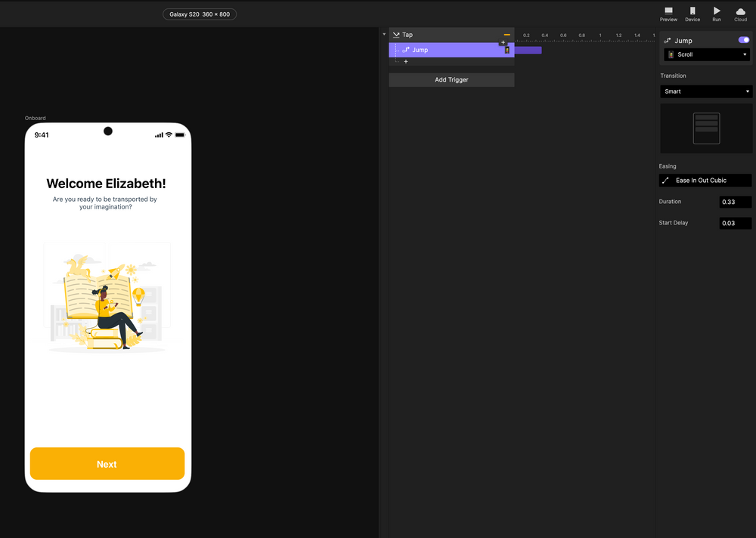Upload the project via the Cloud icon

(740, 11)
